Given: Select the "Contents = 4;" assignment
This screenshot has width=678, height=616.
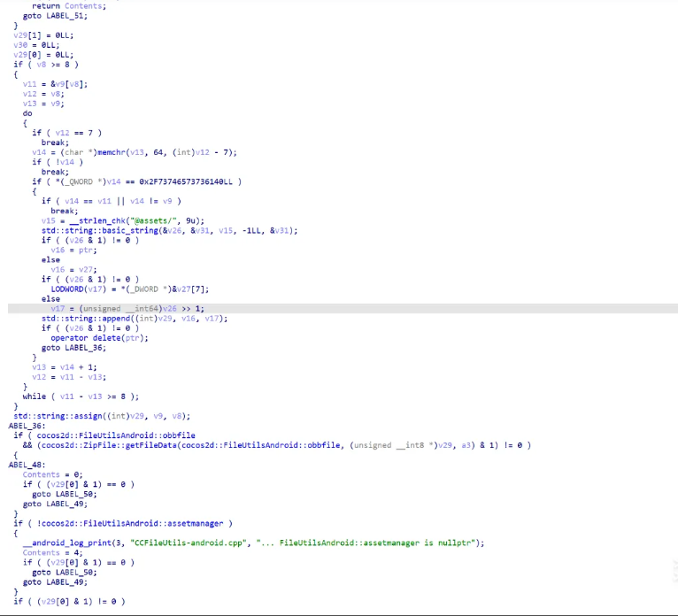Looking at the screenshot, I should pyautogui.click(x=53, y=552).
